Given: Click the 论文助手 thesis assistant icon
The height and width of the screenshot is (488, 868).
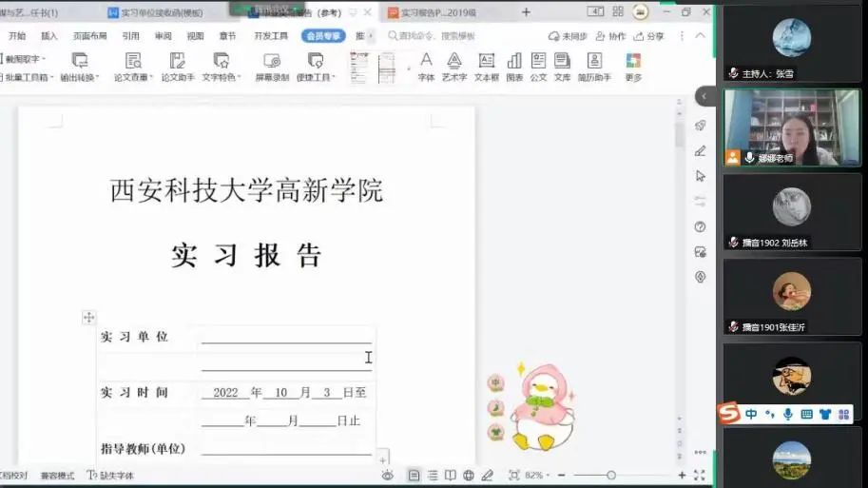Looking at the screenshot, I should [177, 65].
